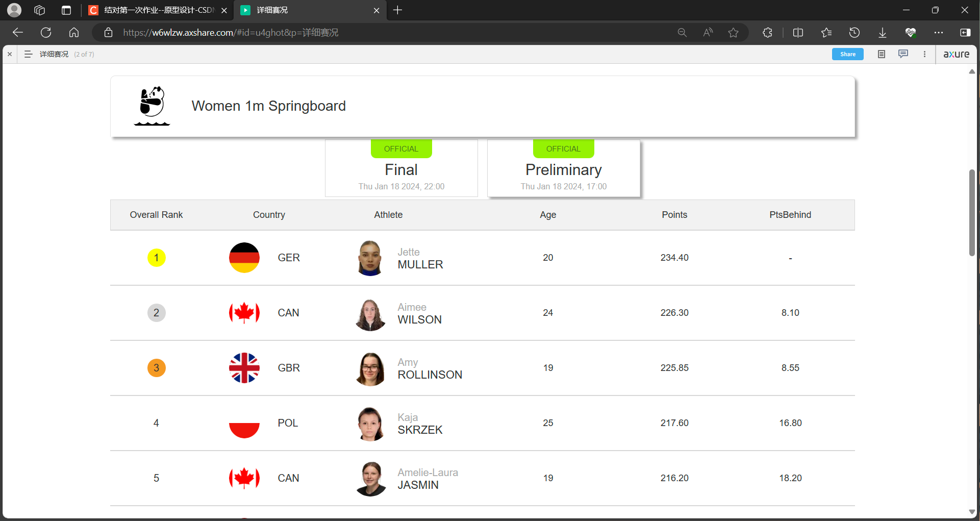Open Jette Muller's athlete photo
980x521 pixels.
[x=370, y=258]
